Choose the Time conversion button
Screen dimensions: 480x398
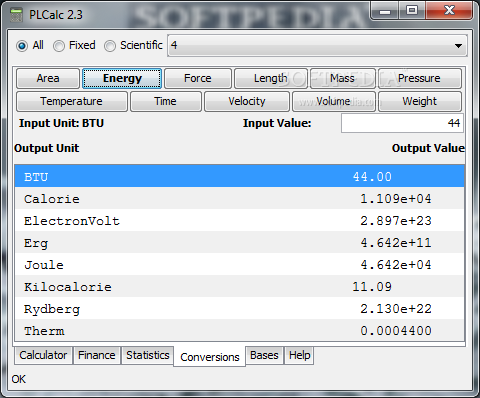pyautogui.click(x=166, y=101)
